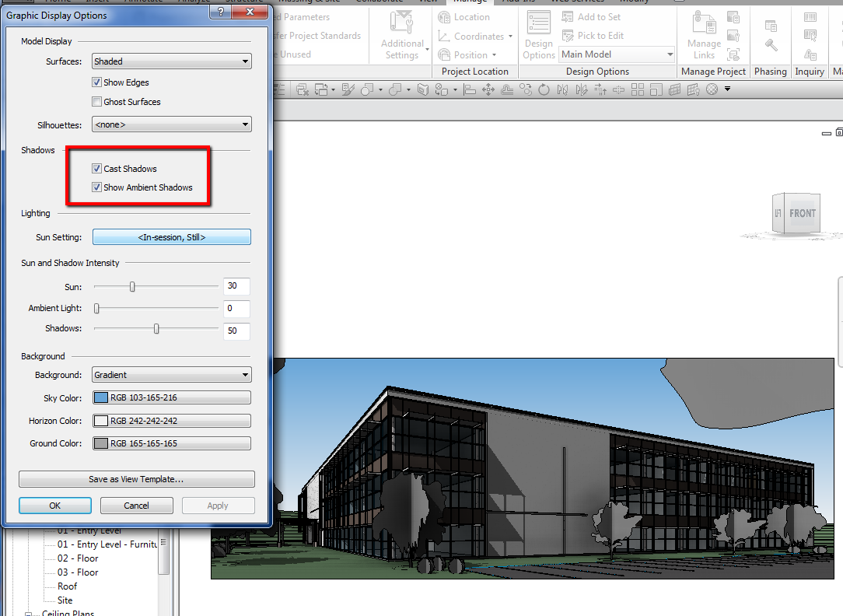Open the Surfaces dropdown set to Shaded

171,61
